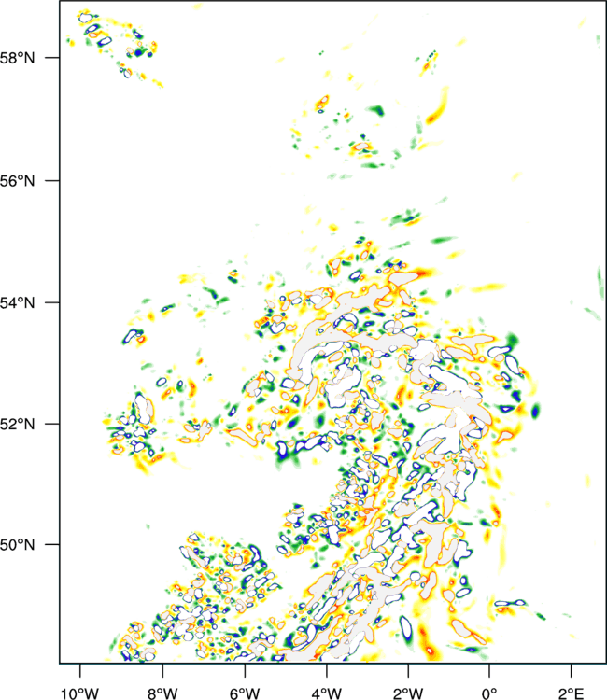The width and height of the screenshot is (607, 700).
Task: Click the 10°W longitude label
Action: click(80, 693)
